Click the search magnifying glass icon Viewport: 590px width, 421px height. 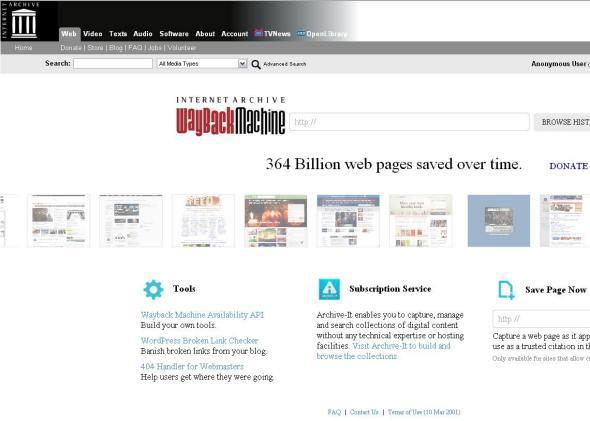click(256, 64)
